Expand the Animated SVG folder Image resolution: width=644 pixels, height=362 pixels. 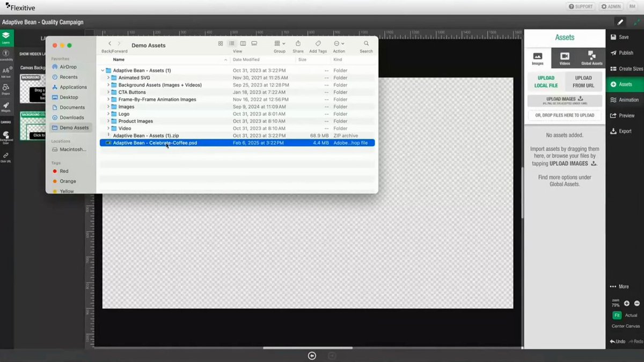click(x=108, y=78)
